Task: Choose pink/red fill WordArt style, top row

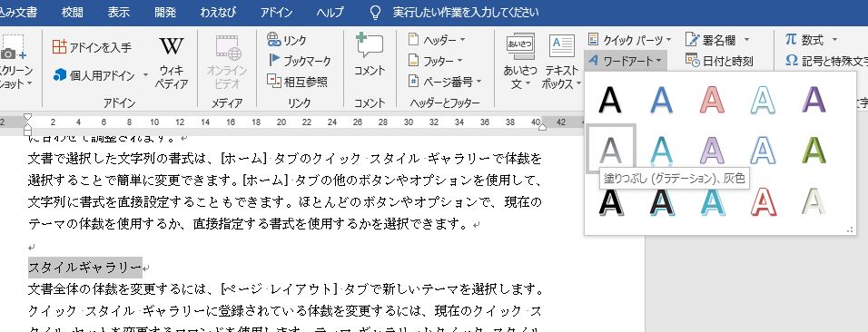Action: coord(712,100)
